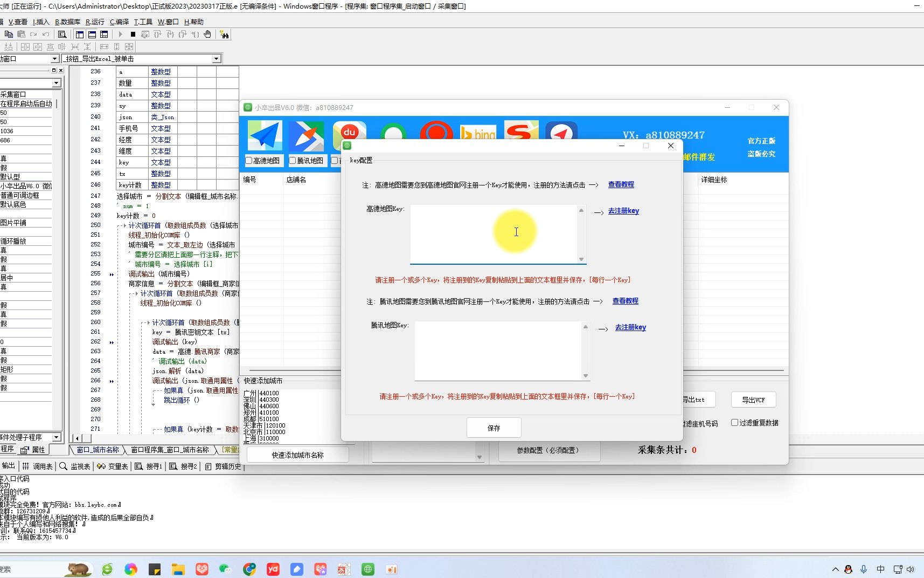Image resolution: width=924 pixels, height=578 pixels.
Task: Click the QQ penguin tray icon
Action: click(x=848, y=569)
